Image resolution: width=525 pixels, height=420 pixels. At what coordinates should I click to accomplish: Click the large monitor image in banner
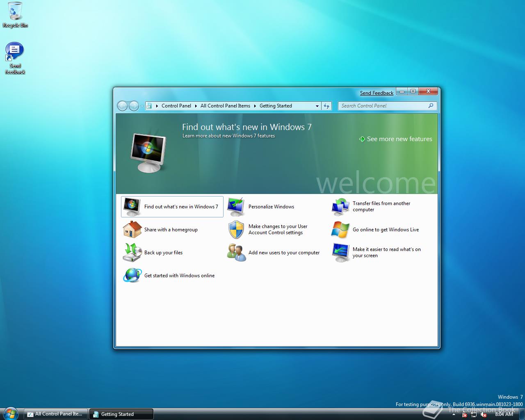coord(148,153)
